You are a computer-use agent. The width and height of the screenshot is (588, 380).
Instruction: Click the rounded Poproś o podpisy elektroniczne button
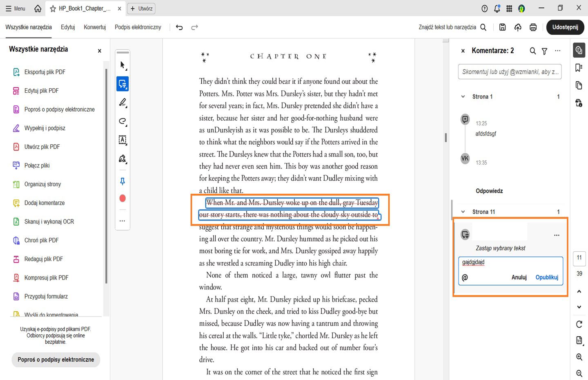pyautogui.click(x=56, y=360)
